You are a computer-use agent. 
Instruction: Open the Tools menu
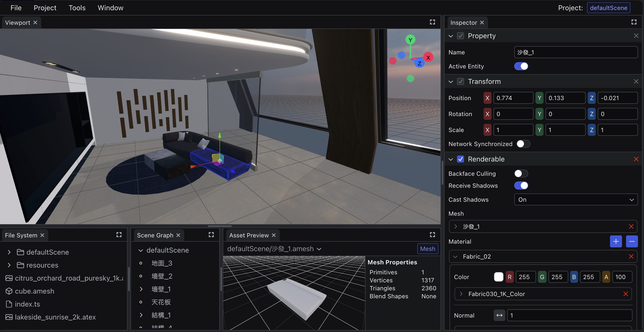point(77,8)
